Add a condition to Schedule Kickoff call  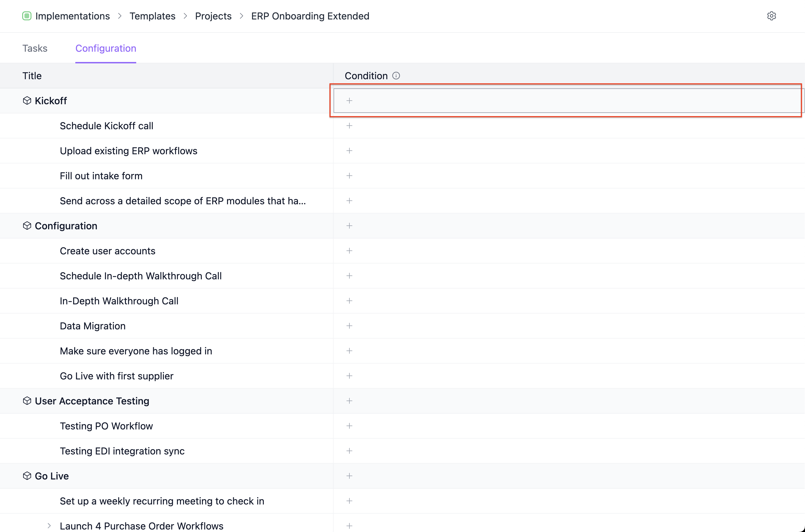click(349, 126)
